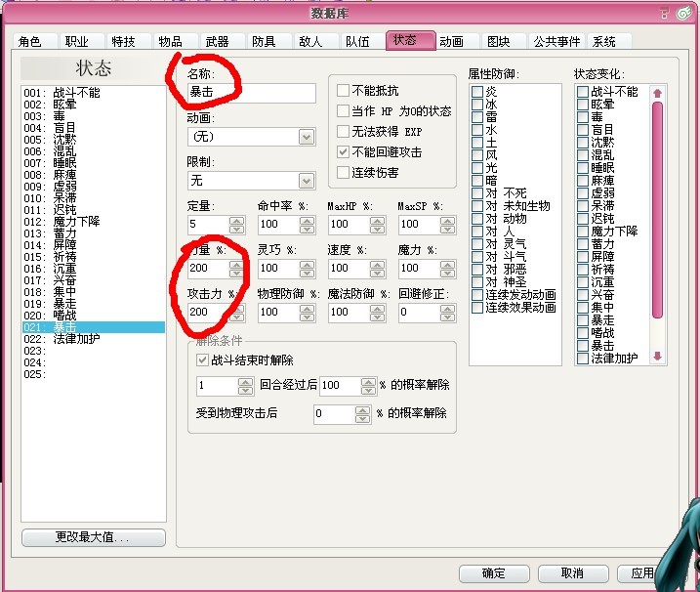
Task: Check 法律加护 in the 状态变化 list
Action: [583, 359]
